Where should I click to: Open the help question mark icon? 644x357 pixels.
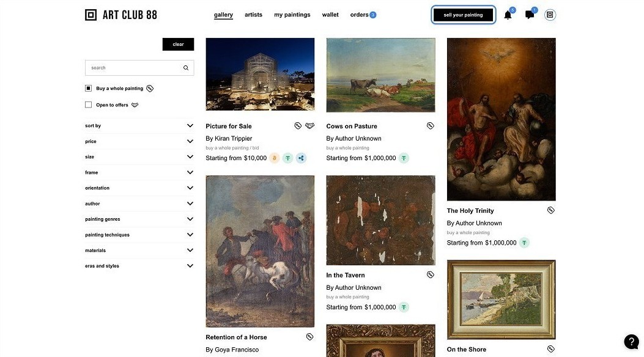(x=631, y=341)
